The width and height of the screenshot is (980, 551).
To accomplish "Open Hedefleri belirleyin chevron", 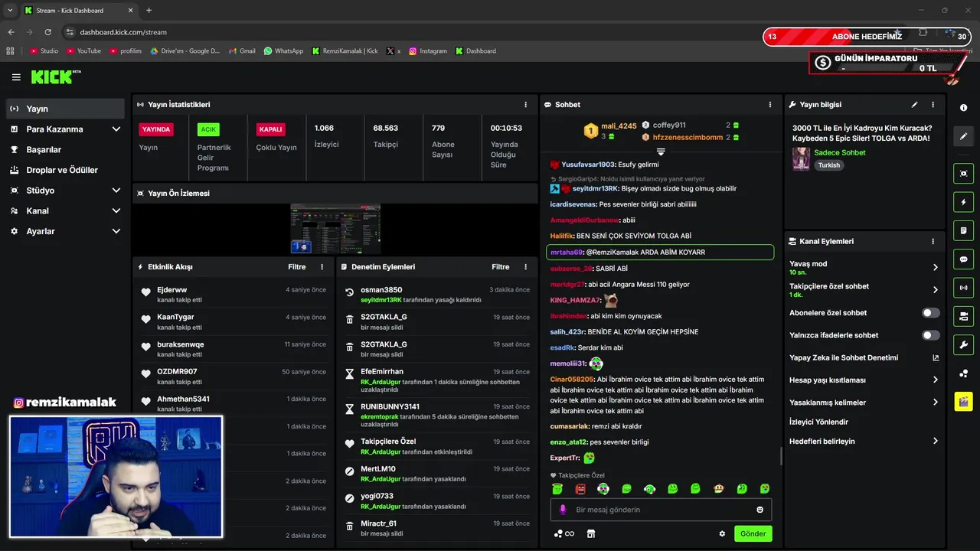I will coord(935,442).
